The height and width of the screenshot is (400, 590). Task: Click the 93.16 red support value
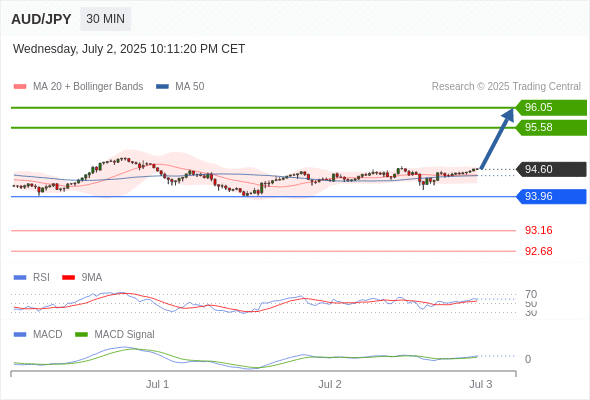pyautogui.click(x=538, y=230)
